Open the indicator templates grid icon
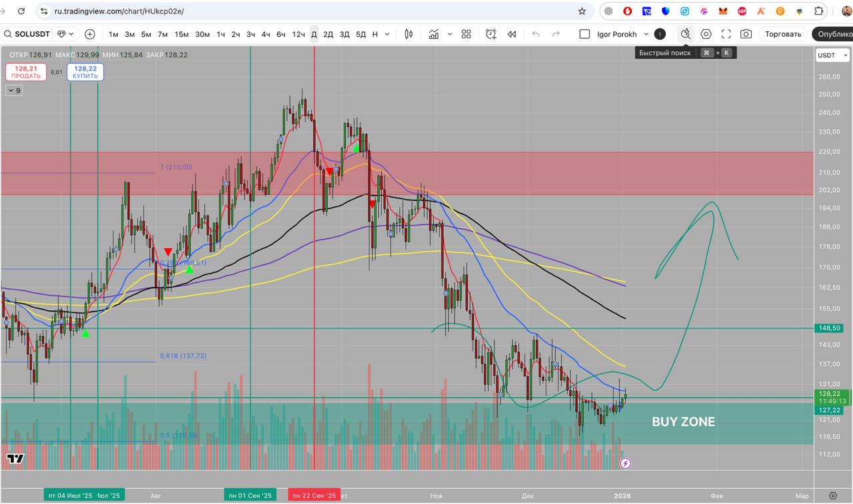853x504 pixels. coord(466,34)
